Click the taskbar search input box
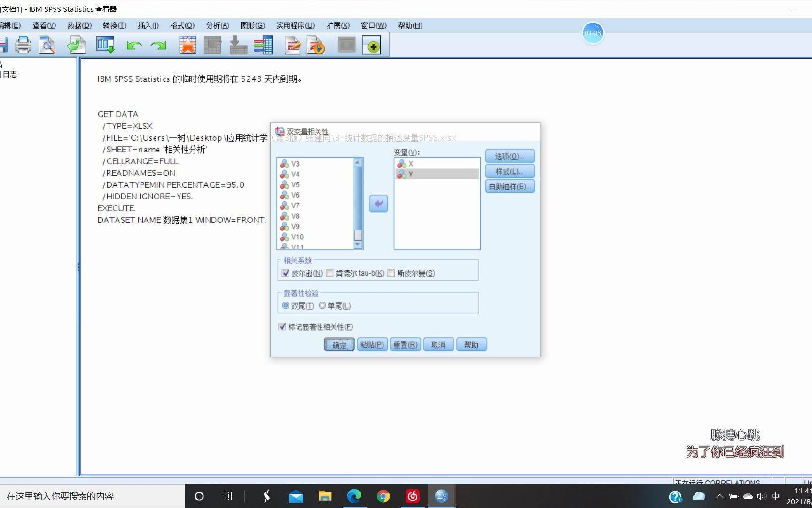 tap(92, 496)
